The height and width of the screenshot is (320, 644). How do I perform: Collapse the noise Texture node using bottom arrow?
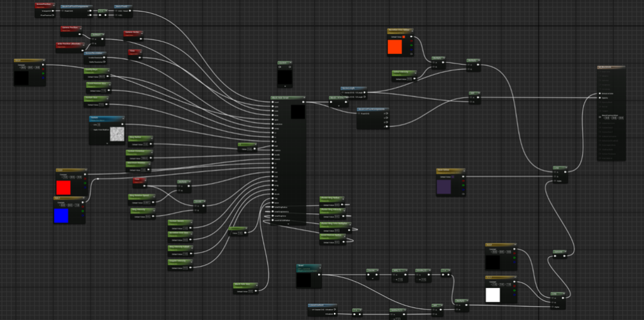[107, 144]
